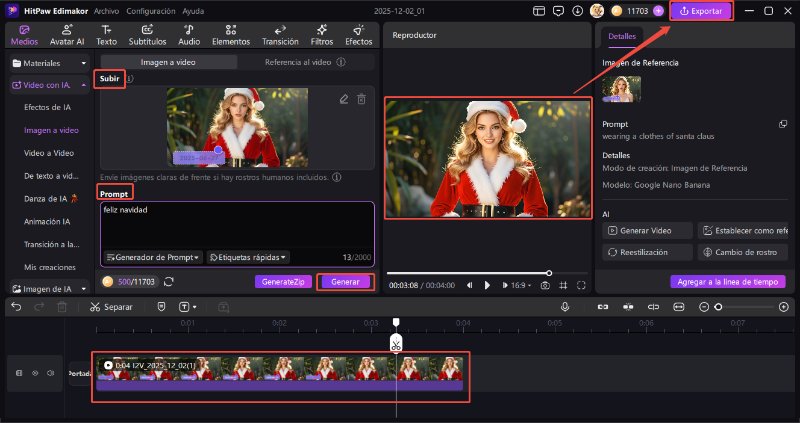Screen dimensions: 800x423
Task: Click the Generar button
Action: pos(345,282)
